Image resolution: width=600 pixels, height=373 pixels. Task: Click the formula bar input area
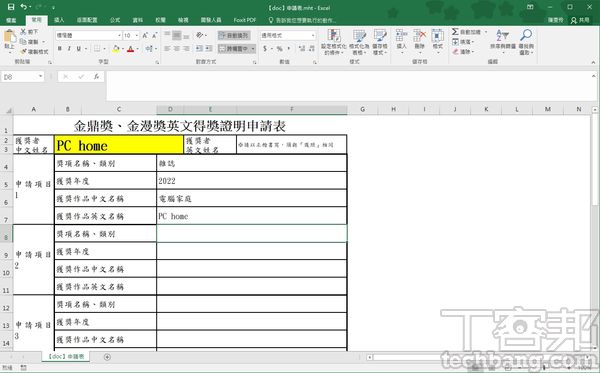348,85
